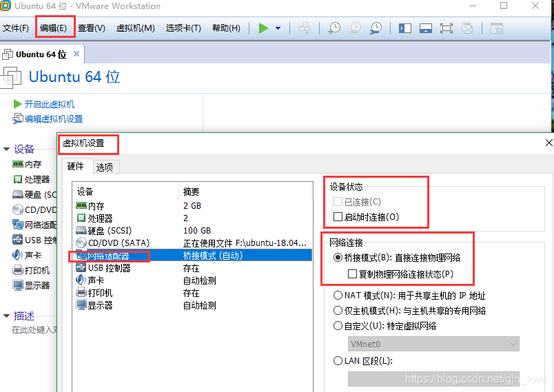Viewport: 554px width, 392px height.
Task: Select the 桥接模式(B) radio button
Action: (x=338, y=258)
